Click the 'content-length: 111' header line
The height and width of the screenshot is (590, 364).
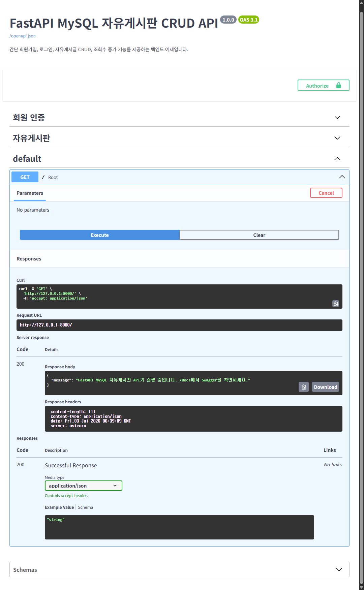point(73,412)
